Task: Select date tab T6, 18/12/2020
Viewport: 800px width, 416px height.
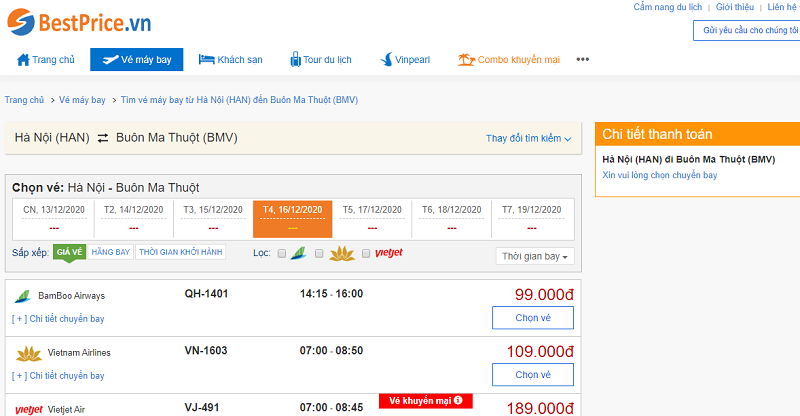Action: [452, 218]
